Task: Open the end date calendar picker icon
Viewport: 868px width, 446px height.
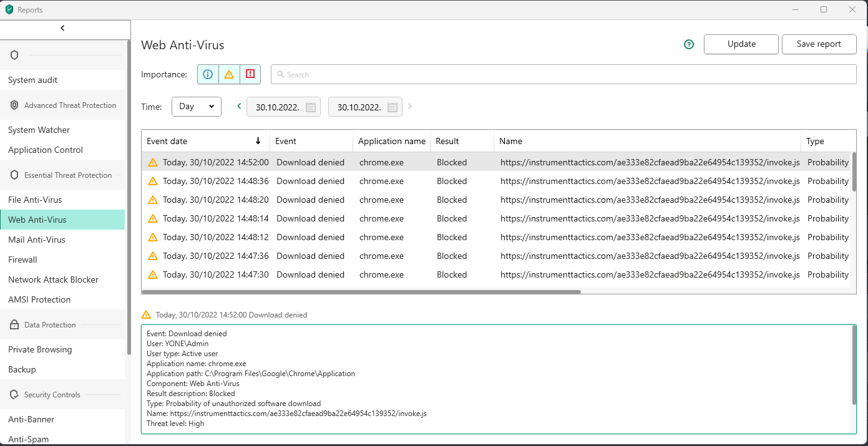Action: tap(392, 107)
